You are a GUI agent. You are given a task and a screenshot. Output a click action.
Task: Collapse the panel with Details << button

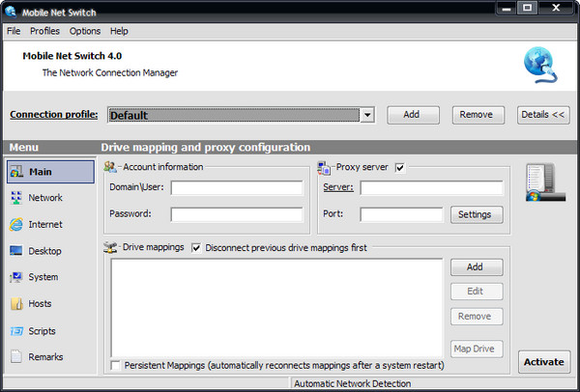[x=543, y=114]
